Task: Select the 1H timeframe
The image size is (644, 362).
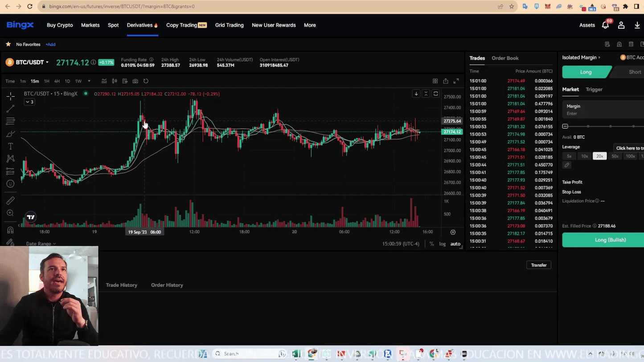Action: click(46, 81)
